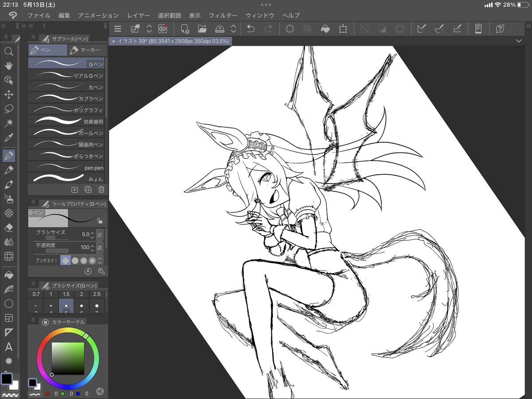532x399 pixels.
Task: Open the フィルター menu
Action: (223, 16)
